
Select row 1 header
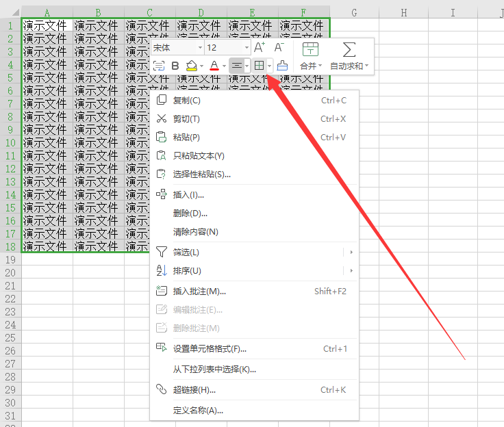[10, 25]
